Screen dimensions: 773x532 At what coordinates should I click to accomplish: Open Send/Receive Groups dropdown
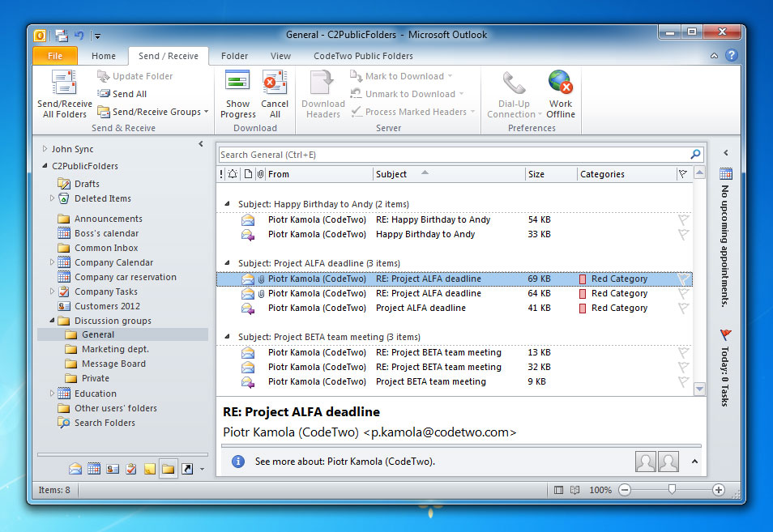tap(153, 112)
